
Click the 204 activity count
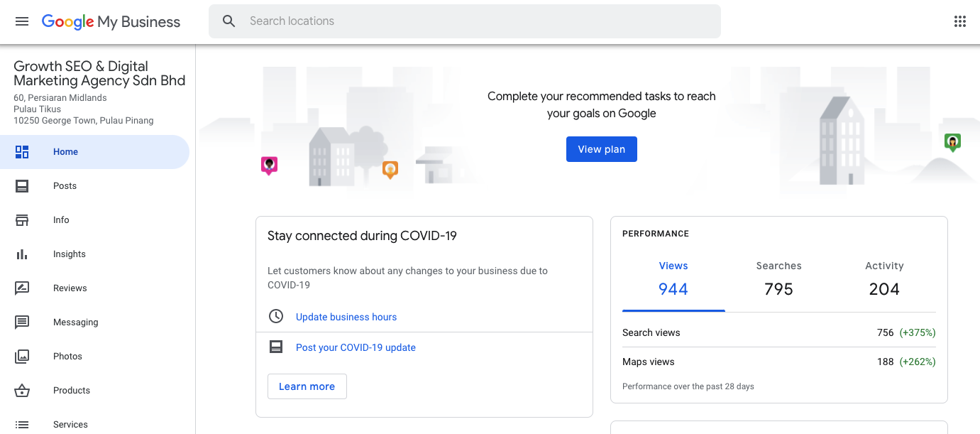click(884, 289)
